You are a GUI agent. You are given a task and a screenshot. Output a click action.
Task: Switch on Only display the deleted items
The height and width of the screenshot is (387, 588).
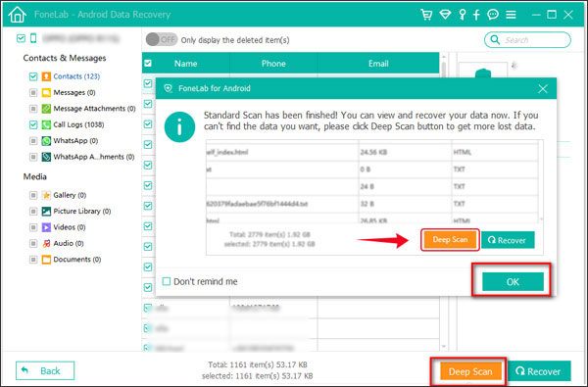click(x=162, y=39)
